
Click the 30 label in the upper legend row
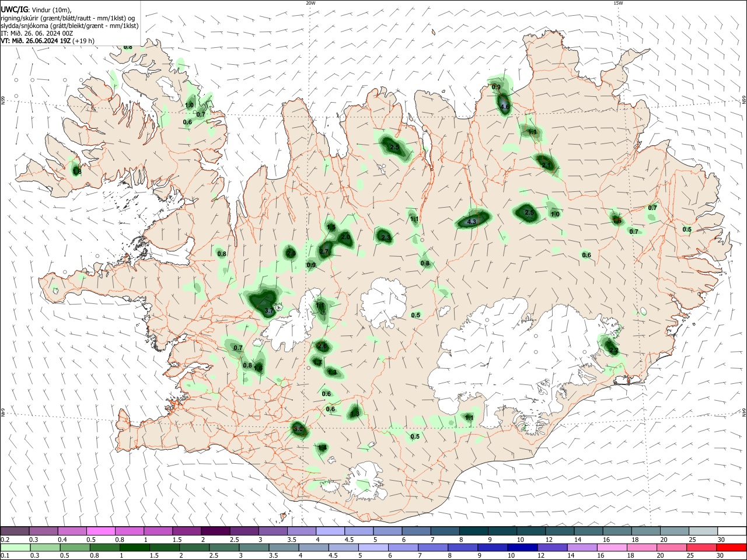point(721,540)
